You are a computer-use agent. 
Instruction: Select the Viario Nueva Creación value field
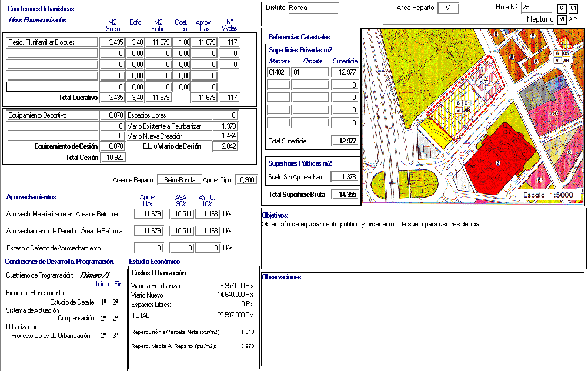(225, 136)
